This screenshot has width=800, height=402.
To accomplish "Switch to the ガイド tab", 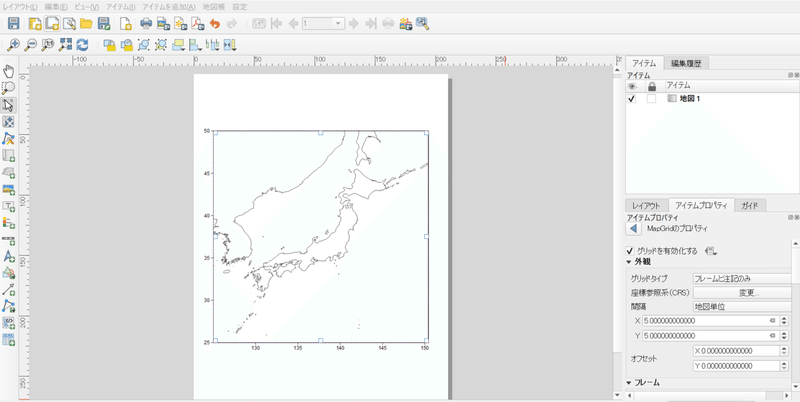I will (x=750, y=206).
